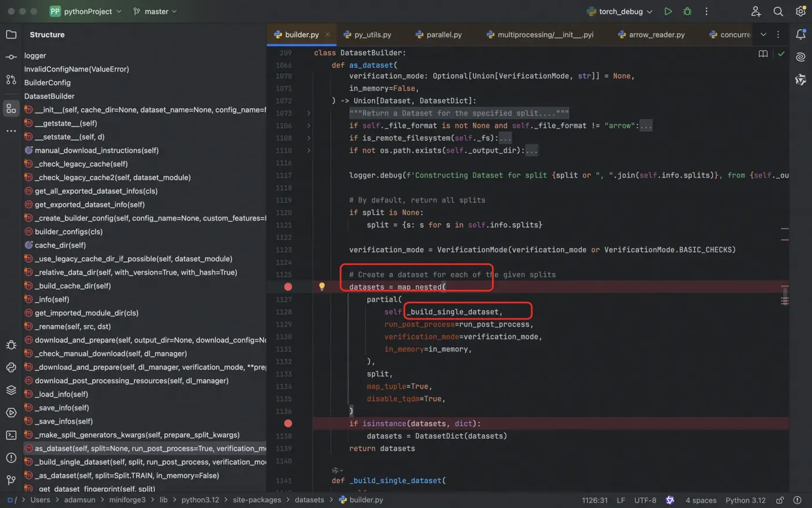Click the green inspections checkmark

pyautogui.click(x=781, y=53)
